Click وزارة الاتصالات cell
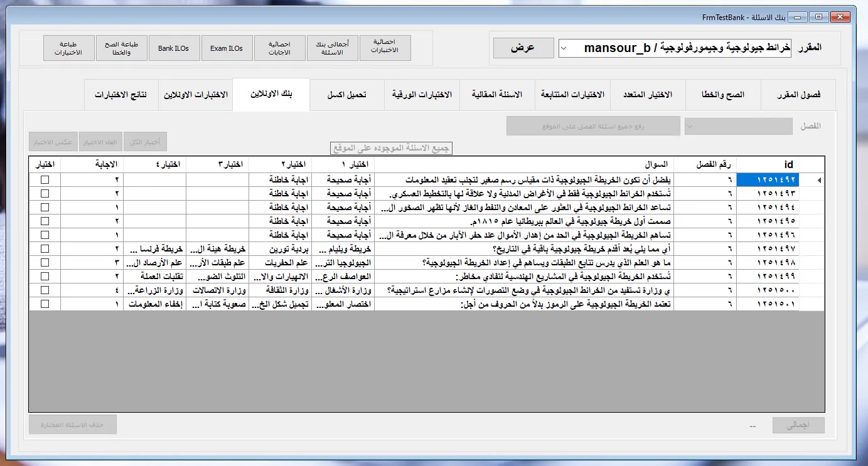The image size is (868, 466). [x=217, y=290]
